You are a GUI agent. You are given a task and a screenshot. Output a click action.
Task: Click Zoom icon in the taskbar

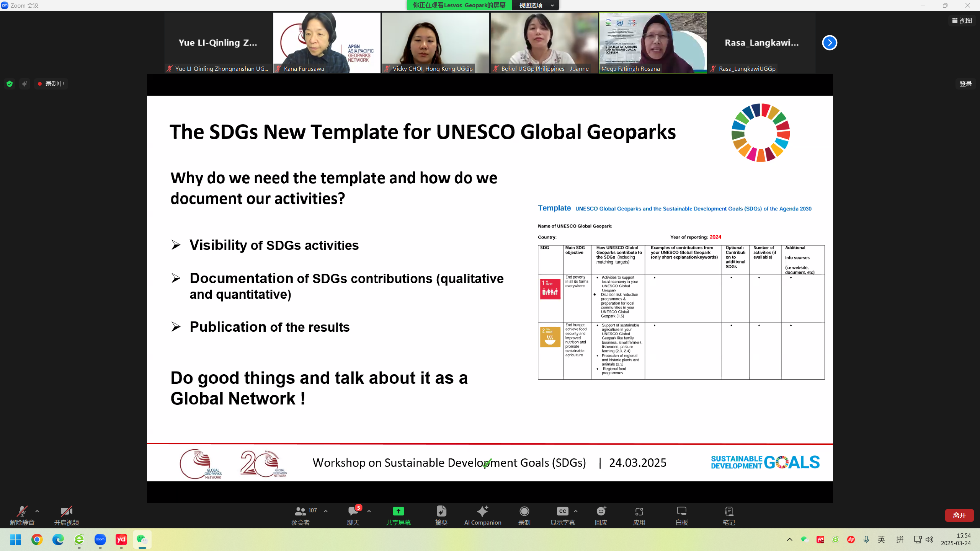tap(100, 540)
